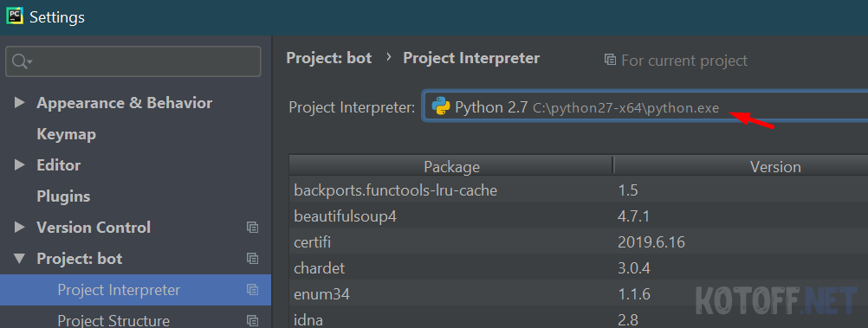The image size is (868, 328).
Task: Open Appearance & Behavior settings
Action: (x=124, y=103)
